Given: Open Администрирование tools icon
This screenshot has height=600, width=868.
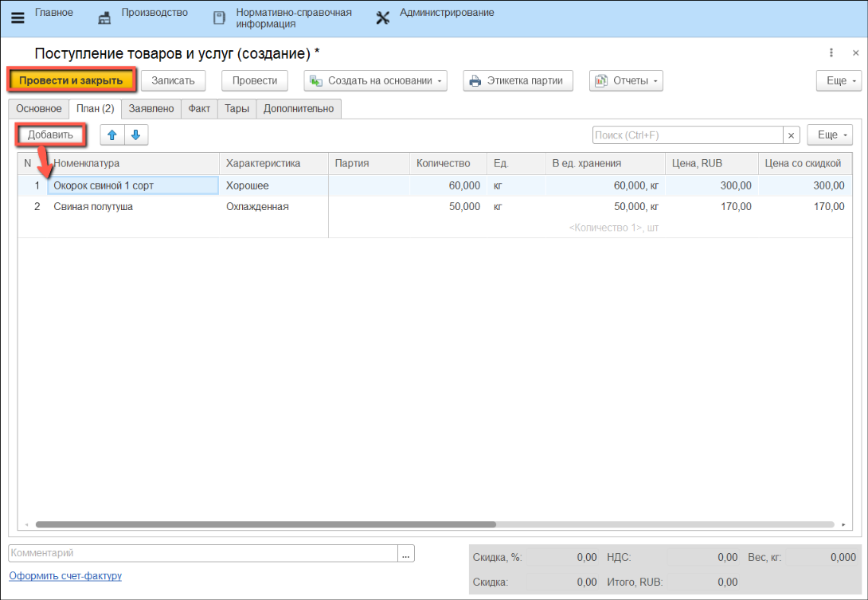Looking at the screenshot, I should (382, 18).
